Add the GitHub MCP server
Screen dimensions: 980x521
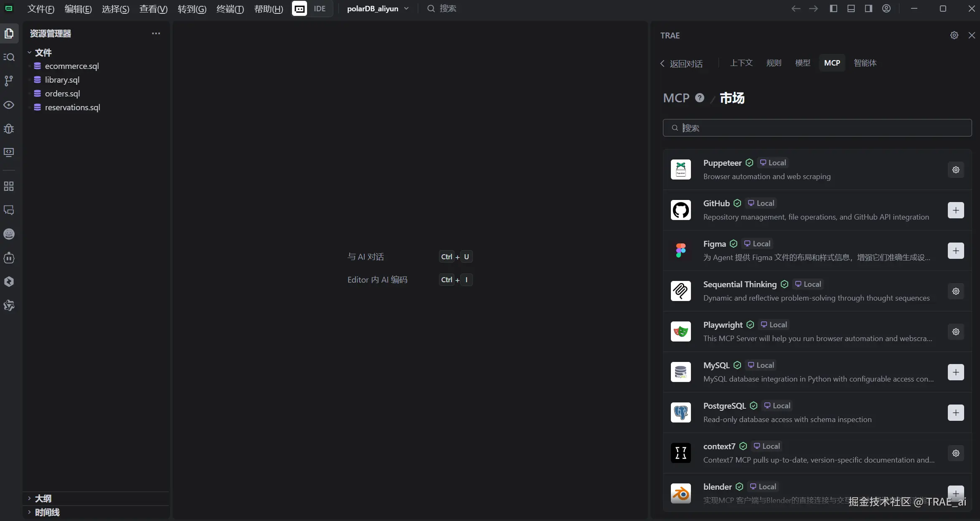(955, 210)
